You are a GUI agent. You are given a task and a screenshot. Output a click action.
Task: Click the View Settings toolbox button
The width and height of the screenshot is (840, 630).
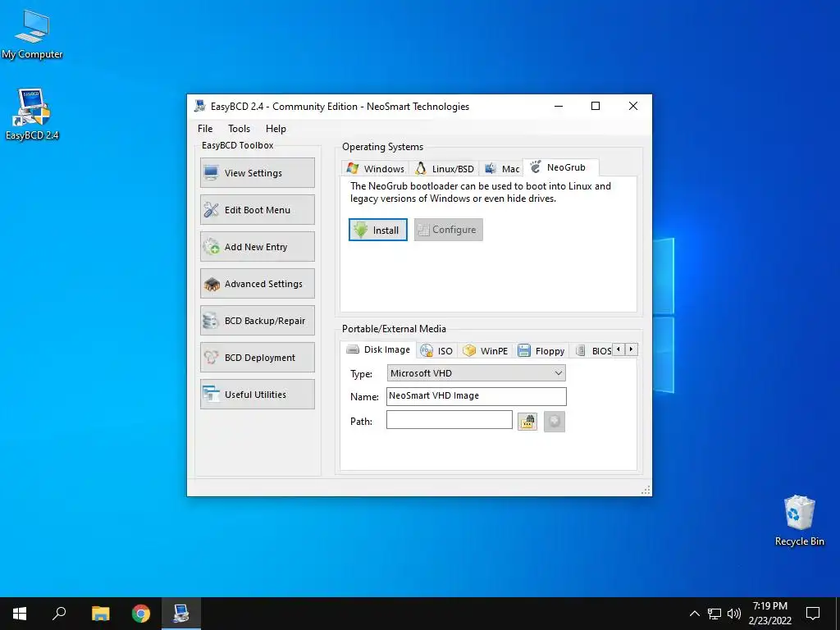pos(258,173)
